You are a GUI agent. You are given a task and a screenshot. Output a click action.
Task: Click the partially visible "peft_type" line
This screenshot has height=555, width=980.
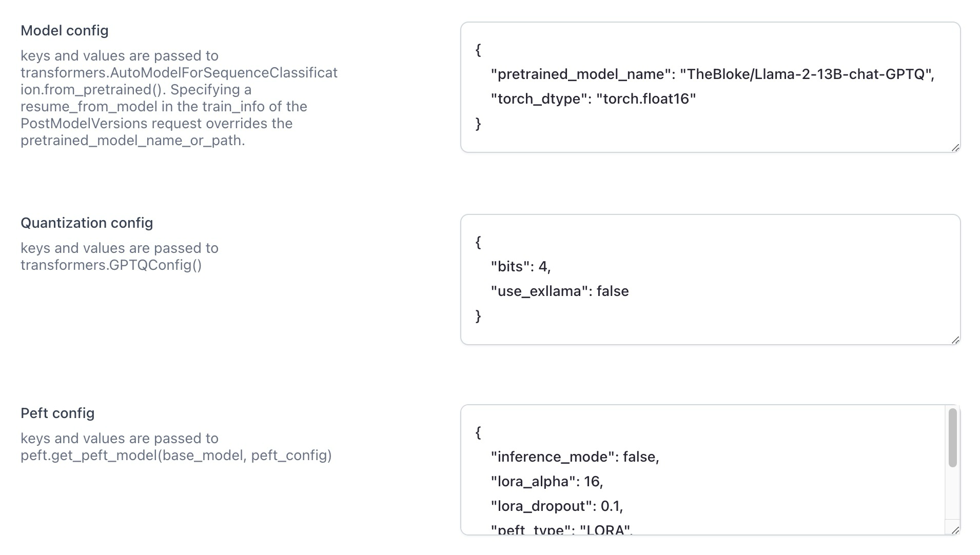pos(561,529)
